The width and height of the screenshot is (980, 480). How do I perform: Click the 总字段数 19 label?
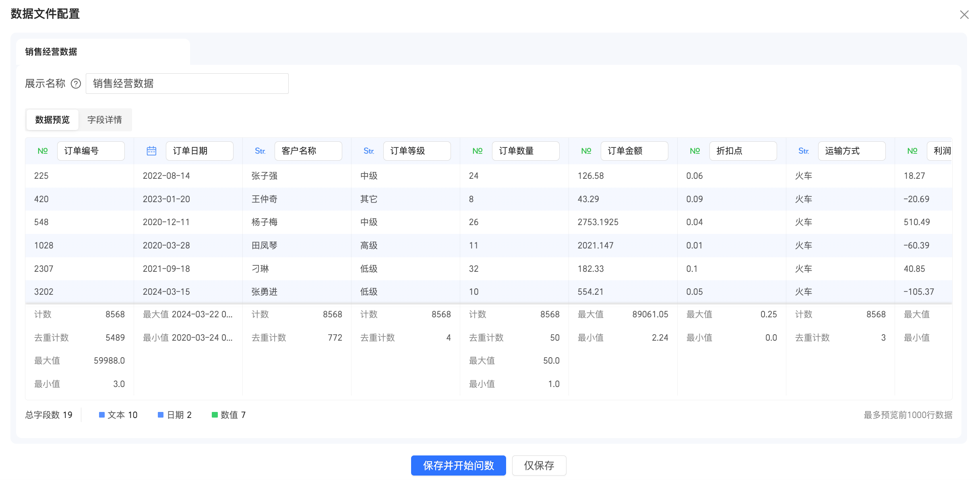[49, 415]
